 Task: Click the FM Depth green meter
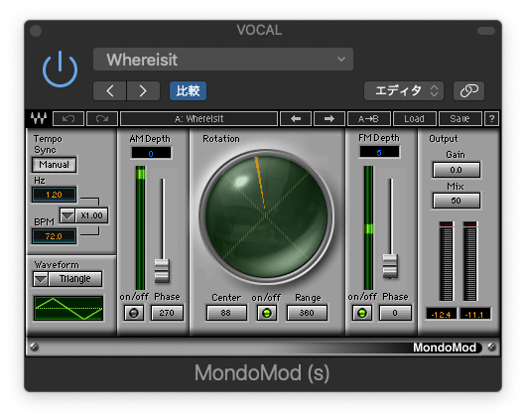[x=368, y=227]
